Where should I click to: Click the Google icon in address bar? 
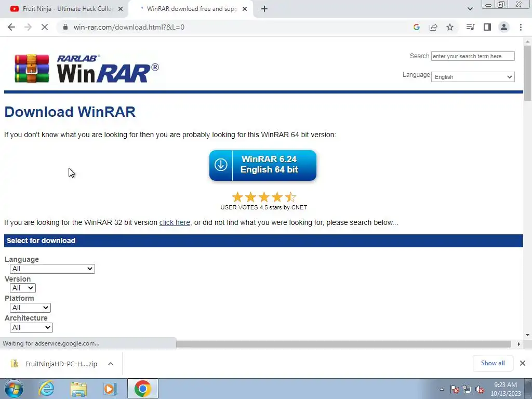(x=417, y=27)
